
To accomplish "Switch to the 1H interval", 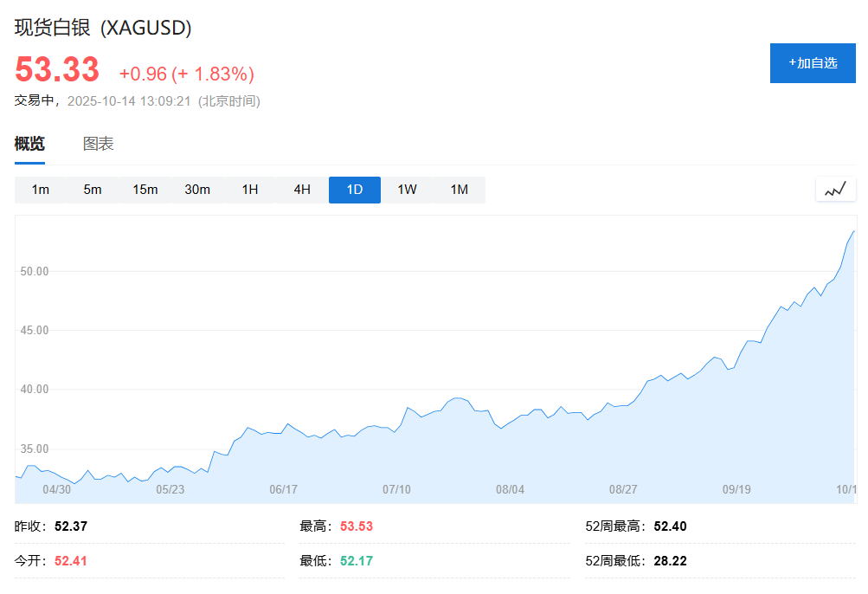I will coord(248,189).
